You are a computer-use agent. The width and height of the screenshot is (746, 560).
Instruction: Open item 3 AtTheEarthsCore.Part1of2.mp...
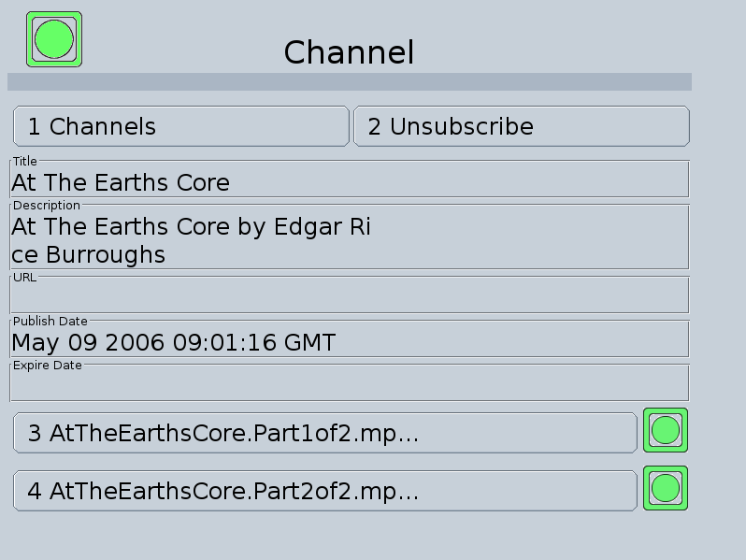[325, 433]
